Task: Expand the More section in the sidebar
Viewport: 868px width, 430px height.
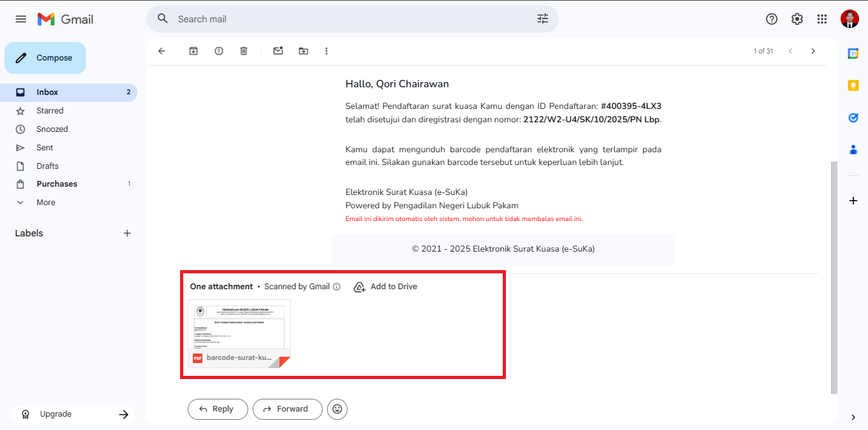Action: (x=46, y=203)
